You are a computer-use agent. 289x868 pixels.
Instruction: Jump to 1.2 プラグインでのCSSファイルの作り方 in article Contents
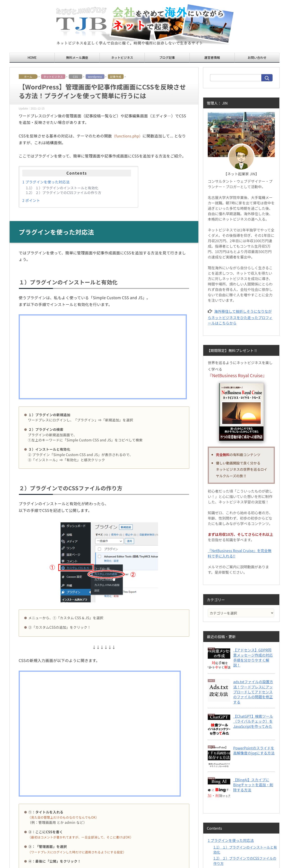click(x=64, y=193)
